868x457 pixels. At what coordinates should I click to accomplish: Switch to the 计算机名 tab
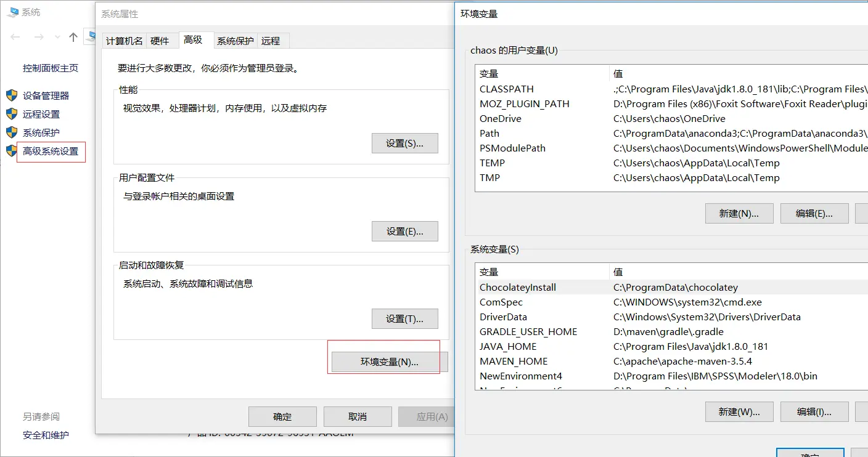[x=123, y=41]
